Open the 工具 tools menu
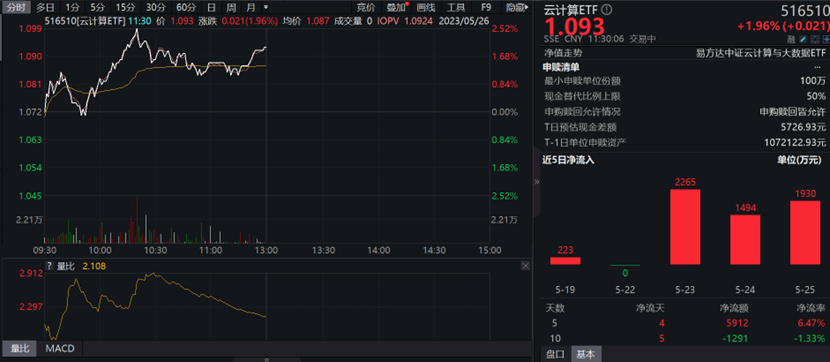Image resolution: width=830 pixels, height=362 pixels. (456, 7)
